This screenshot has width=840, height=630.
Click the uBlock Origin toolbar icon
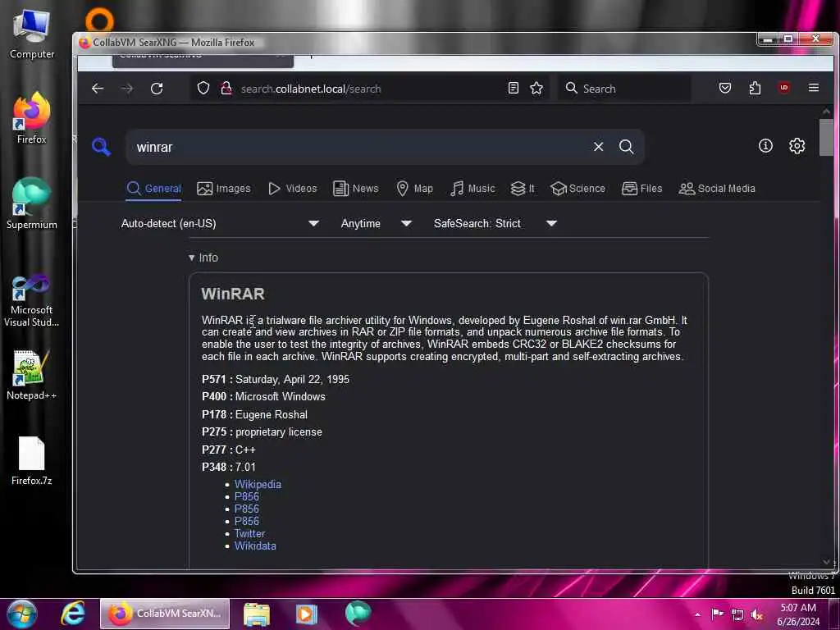[784, 87]
